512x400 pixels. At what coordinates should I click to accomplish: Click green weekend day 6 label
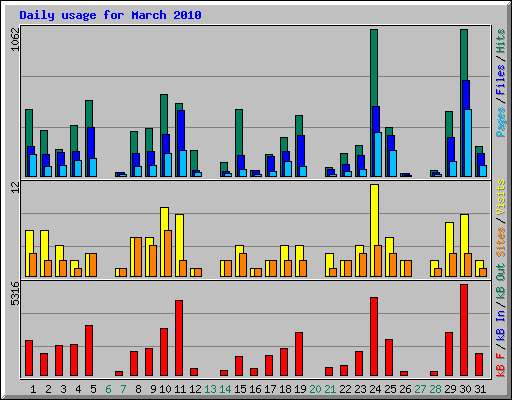coord(108,389)
